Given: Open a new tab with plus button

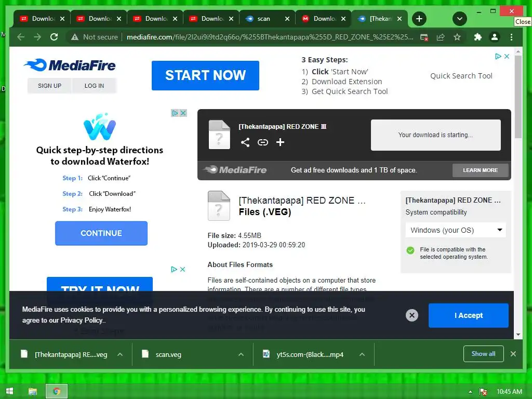Looking at the screenshot, I should point(419,19).
